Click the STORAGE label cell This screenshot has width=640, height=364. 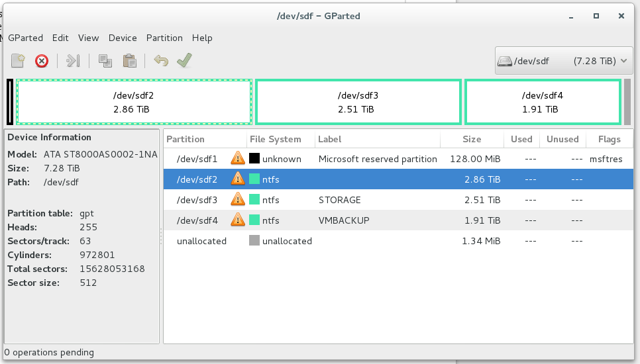tap(340, 200)
